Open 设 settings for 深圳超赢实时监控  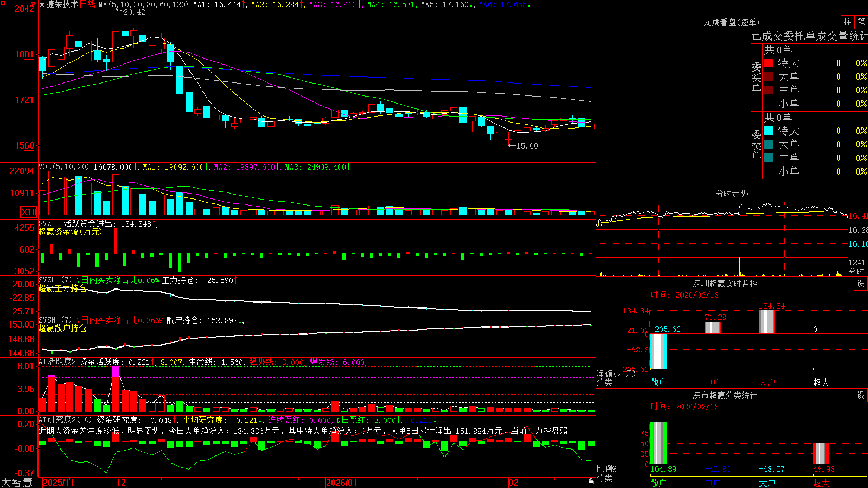(861, 284)
